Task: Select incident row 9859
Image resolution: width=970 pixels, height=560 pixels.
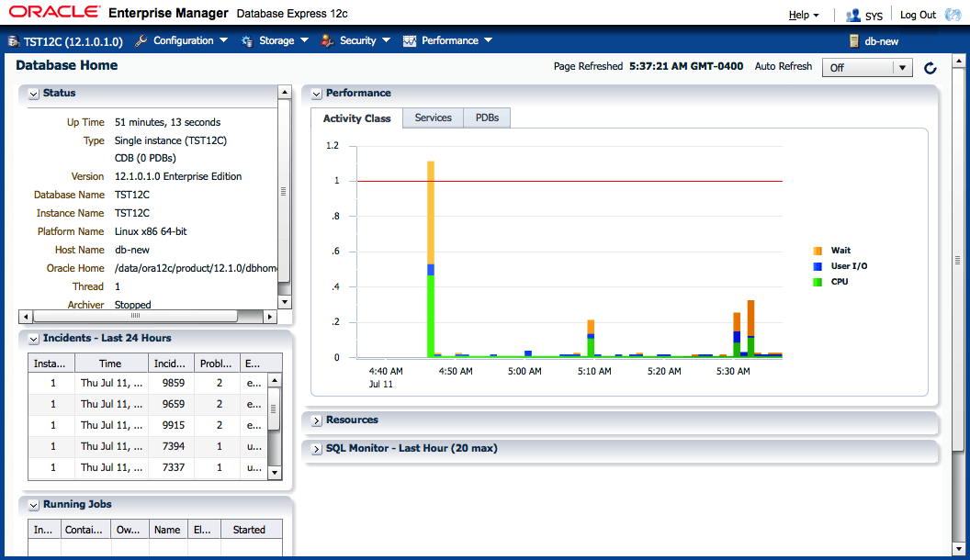Action: (x=148, y=383)
